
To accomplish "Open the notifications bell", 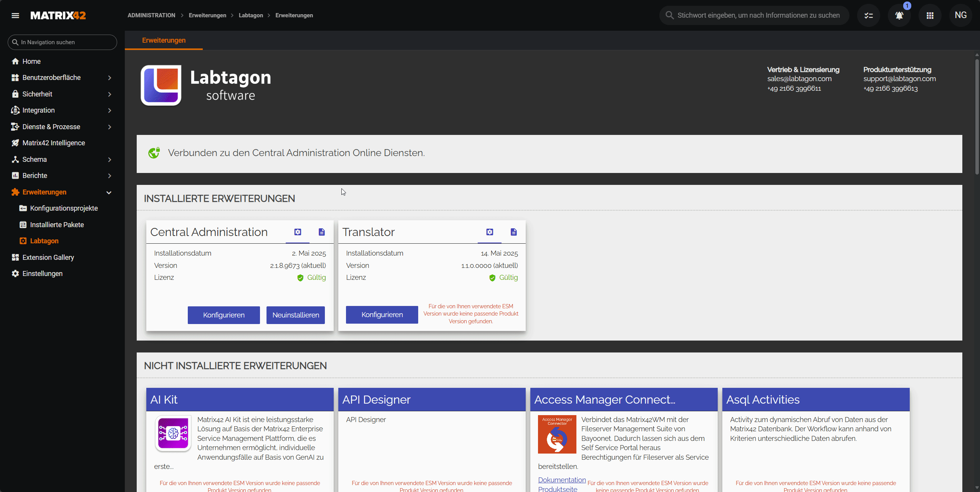I will coord(899,15).
